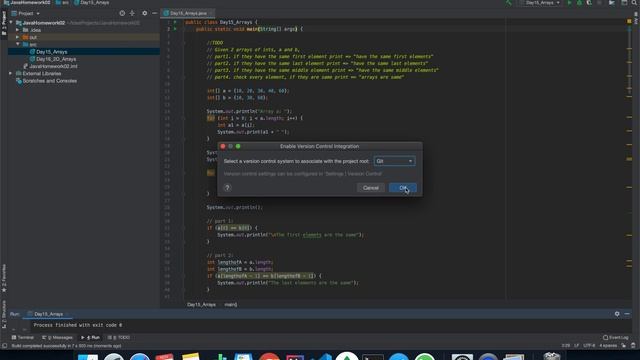Open the Terminal tool window tab
640x360 pixels.
(23, 338)
